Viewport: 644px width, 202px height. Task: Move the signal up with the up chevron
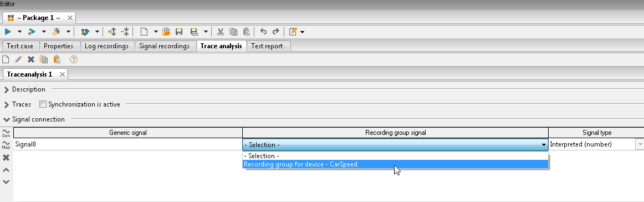click(6, 170)
